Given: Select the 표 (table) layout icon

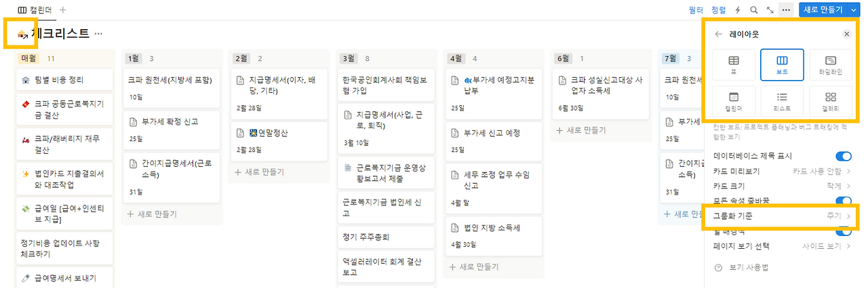Looking at the screenshot, I should [x=734, y=65].
